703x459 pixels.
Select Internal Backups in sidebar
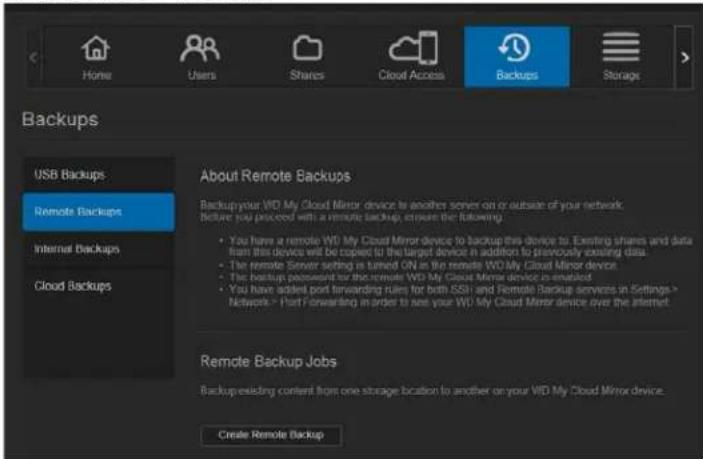pyautogui.click(x=99, y=249)
